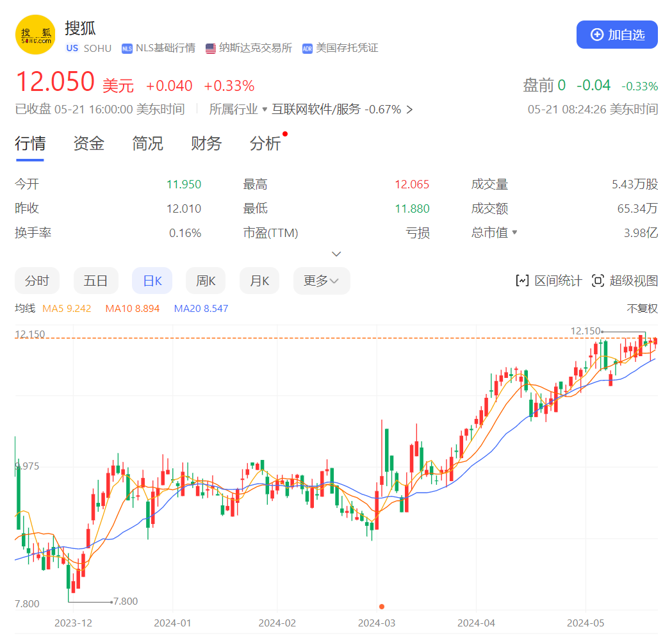Click the 总市值 value 3.98亿
The width and height of the screenshot is (672, 638).
(x=641, y=233)
